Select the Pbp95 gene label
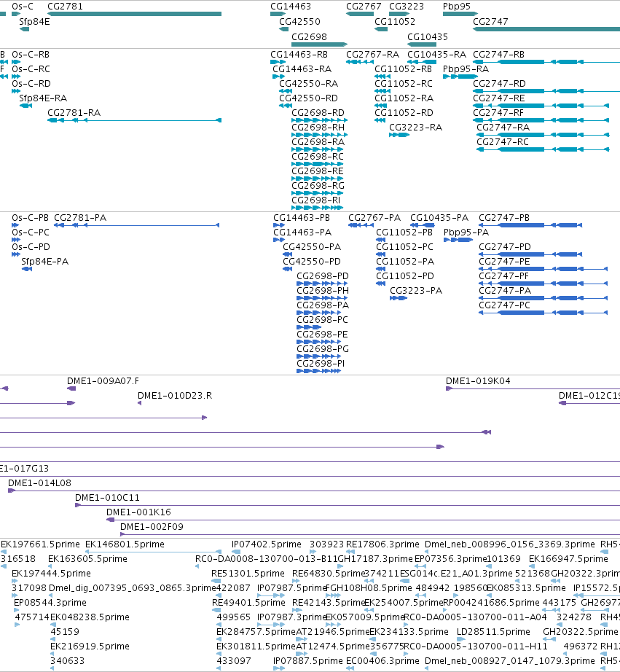 pos(457,7)
